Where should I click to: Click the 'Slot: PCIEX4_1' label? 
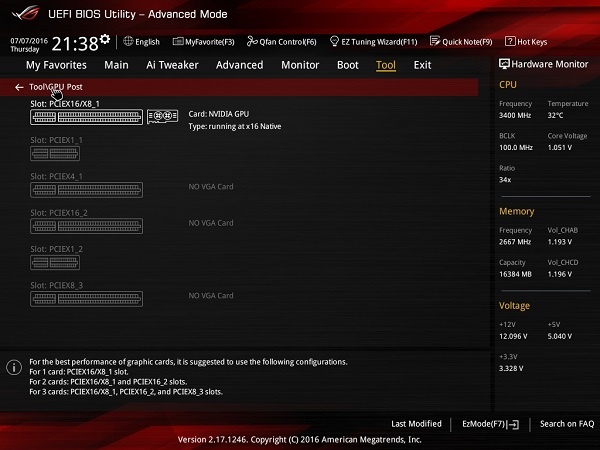(x=57, y=176)
